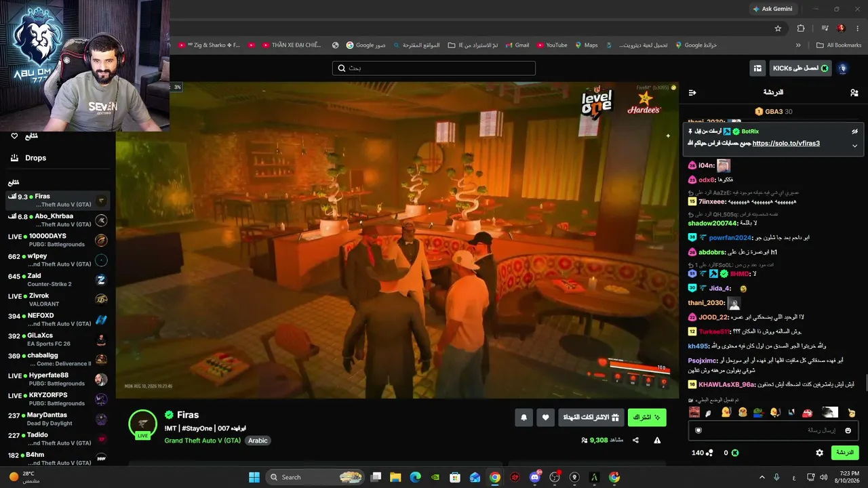Click the KICKs balance icon

point(734,453)
